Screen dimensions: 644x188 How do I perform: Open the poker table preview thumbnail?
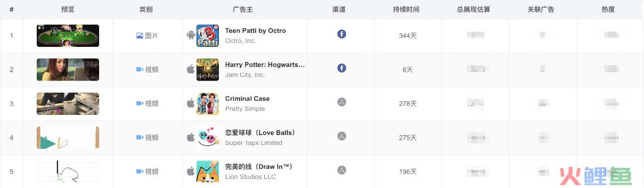(x=68, y=36)
